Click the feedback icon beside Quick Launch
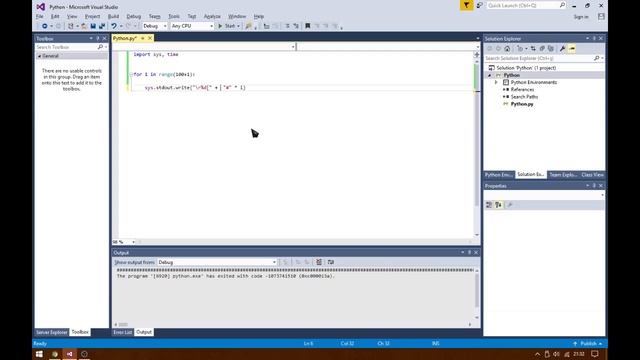The image size is (640, 360). point(480,5)
